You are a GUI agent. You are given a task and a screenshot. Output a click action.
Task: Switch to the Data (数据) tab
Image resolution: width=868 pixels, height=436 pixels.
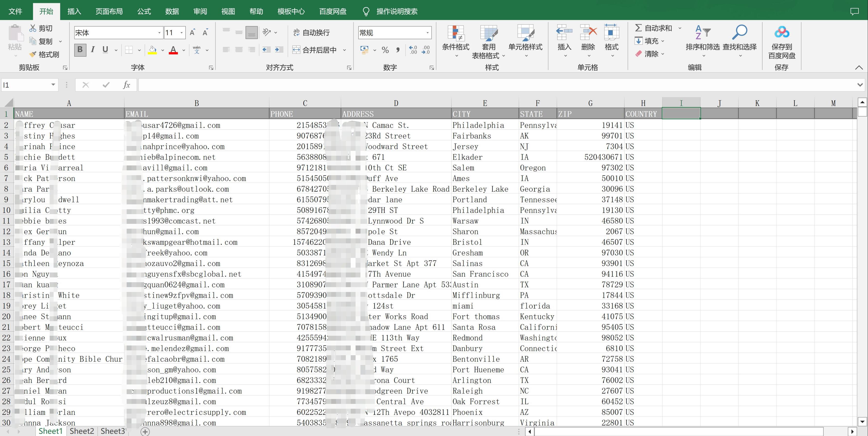coord(172,11)
